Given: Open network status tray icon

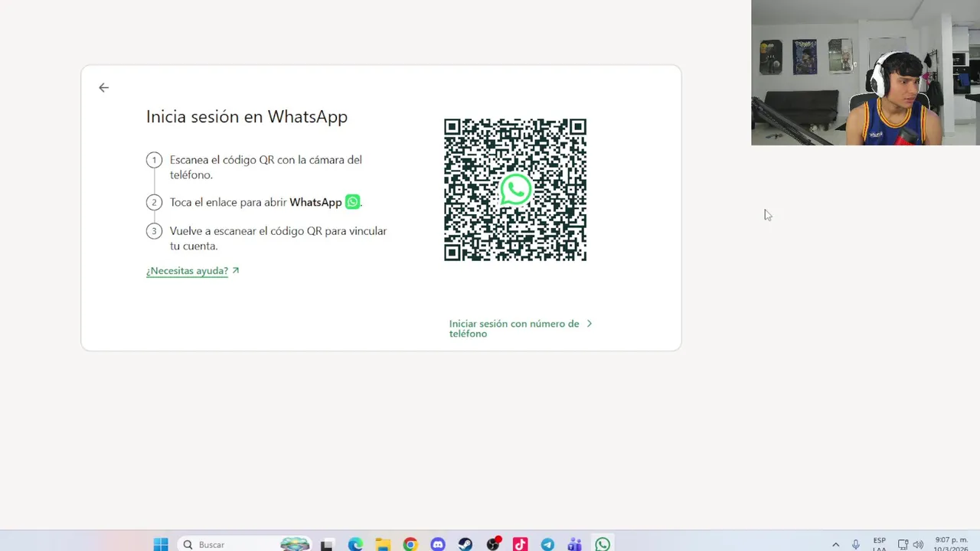Looking at the screenshot, I should tap(903, 545).
